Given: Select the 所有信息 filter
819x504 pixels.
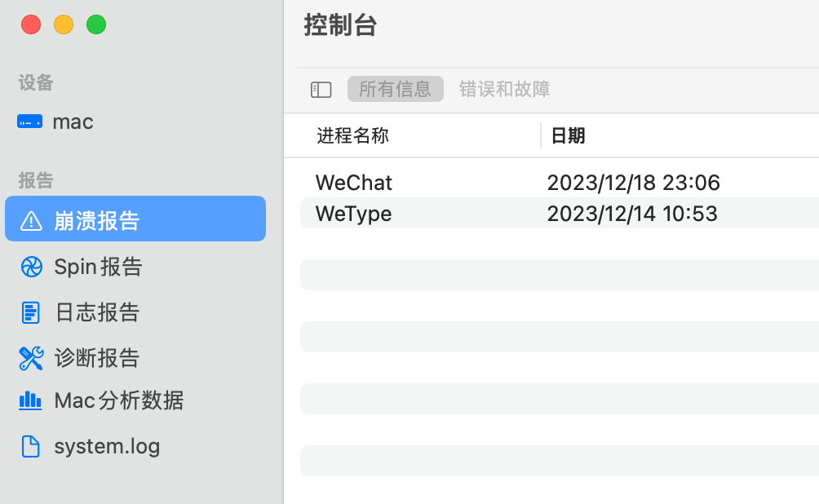Looking at the screenshot, I should point(395,89).
